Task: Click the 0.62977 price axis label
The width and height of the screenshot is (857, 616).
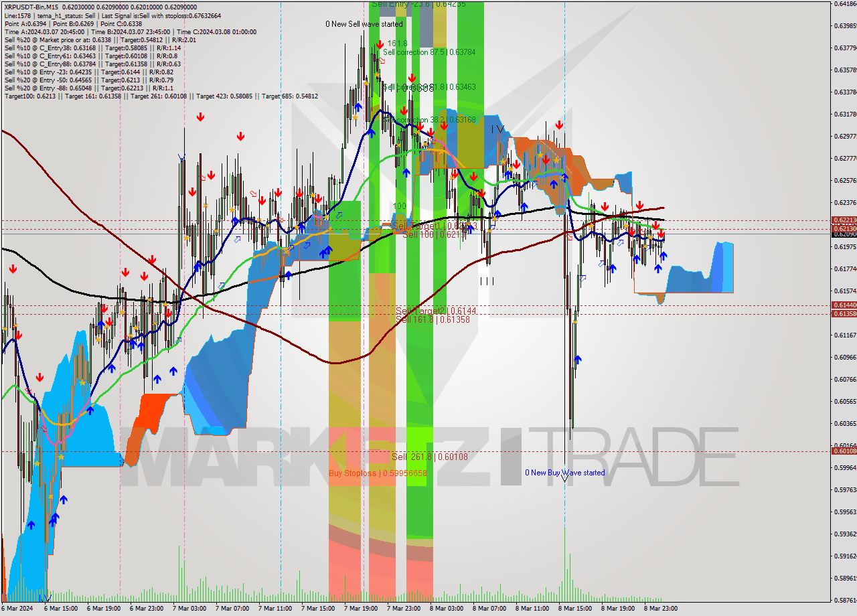Action: tap(845, 136)
